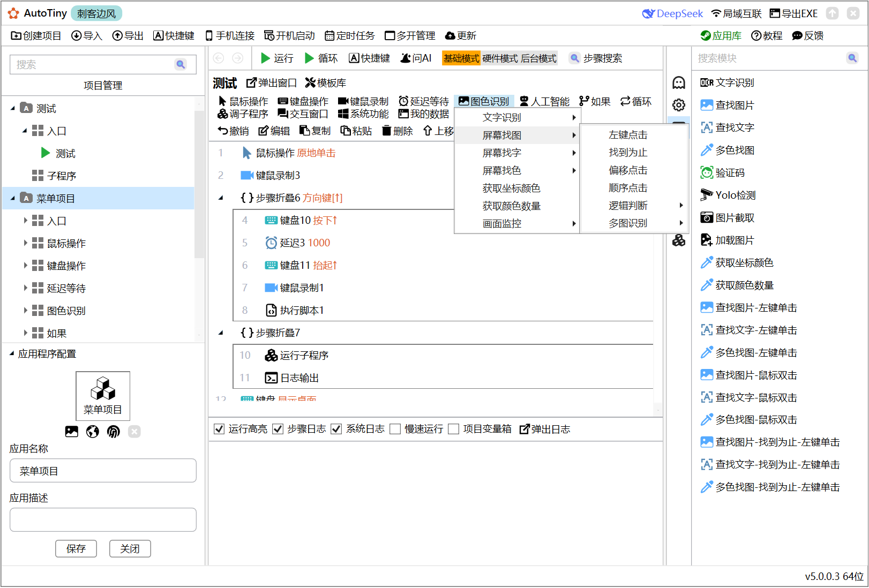Select step 5 延迟3 1000
The width and height of the screenshot is (869, 588).
point(443,243)
